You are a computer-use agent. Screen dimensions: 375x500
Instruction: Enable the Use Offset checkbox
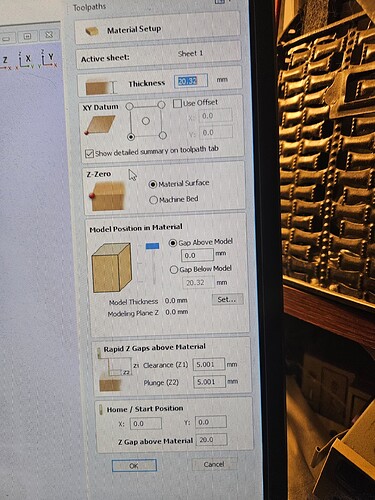pos(177,104)
